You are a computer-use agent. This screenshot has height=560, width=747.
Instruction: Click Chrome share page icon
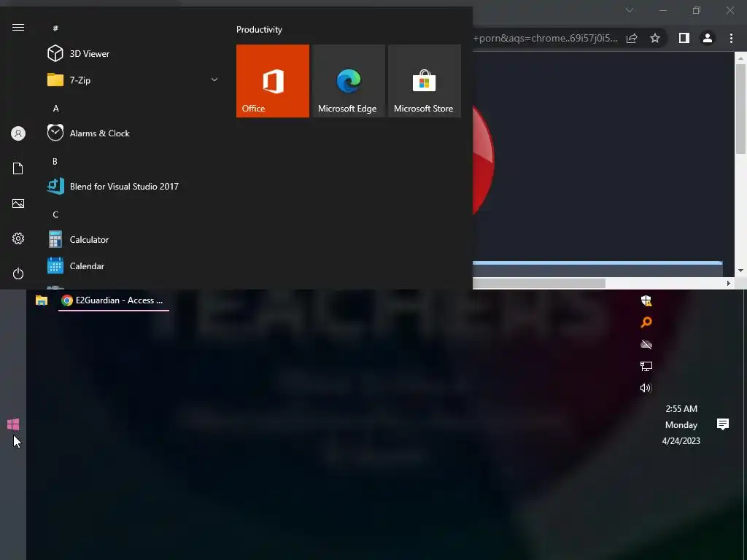[x=632, y=39]
